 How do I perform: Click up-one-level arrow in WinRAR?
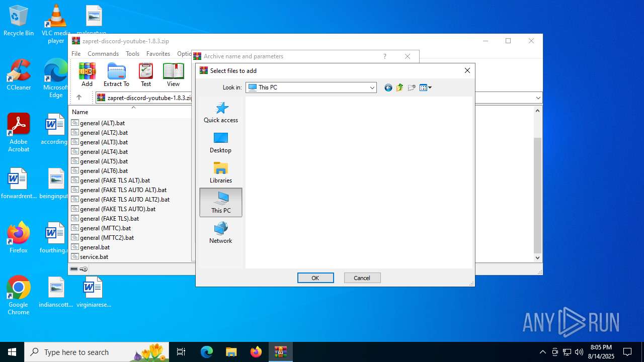coord(79,98)
